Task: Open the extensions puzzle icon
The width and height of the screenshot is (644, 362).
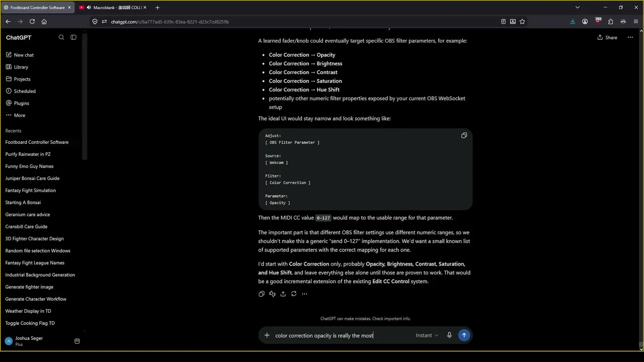Action: (x=610, y=22)
